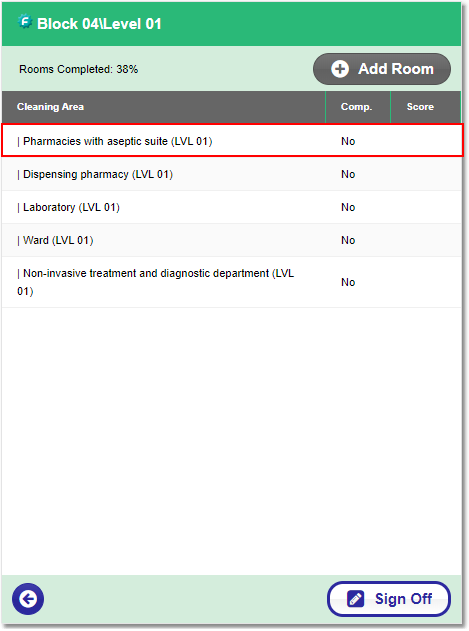Click the Add Room button label
469x631 pixels.
[396, 69]
